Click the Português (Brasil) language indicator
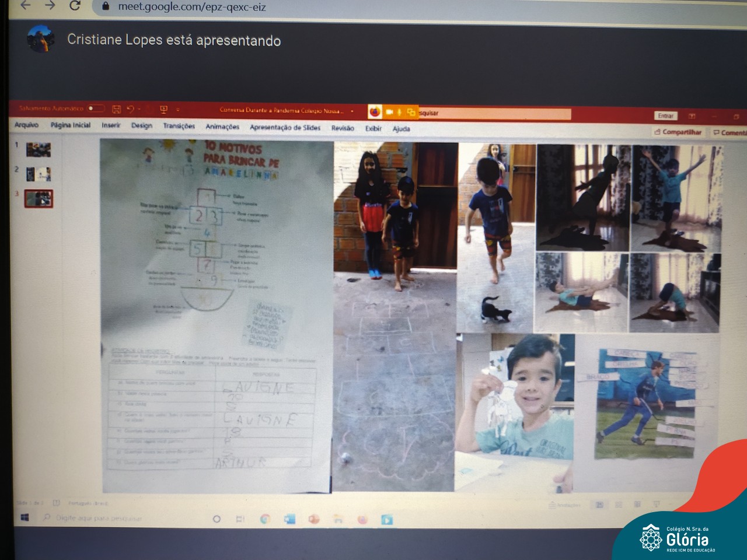 coord(88,503)
